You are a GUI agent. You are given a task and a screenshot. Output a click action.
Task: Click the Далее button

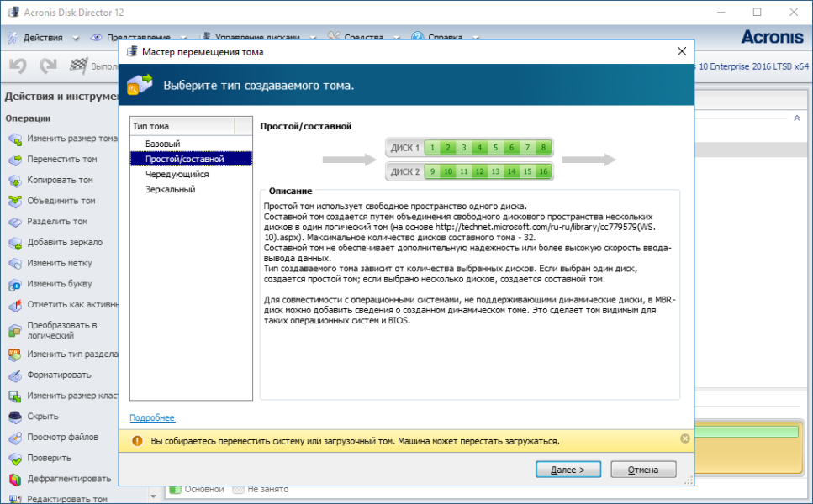[x=568, y=470]
